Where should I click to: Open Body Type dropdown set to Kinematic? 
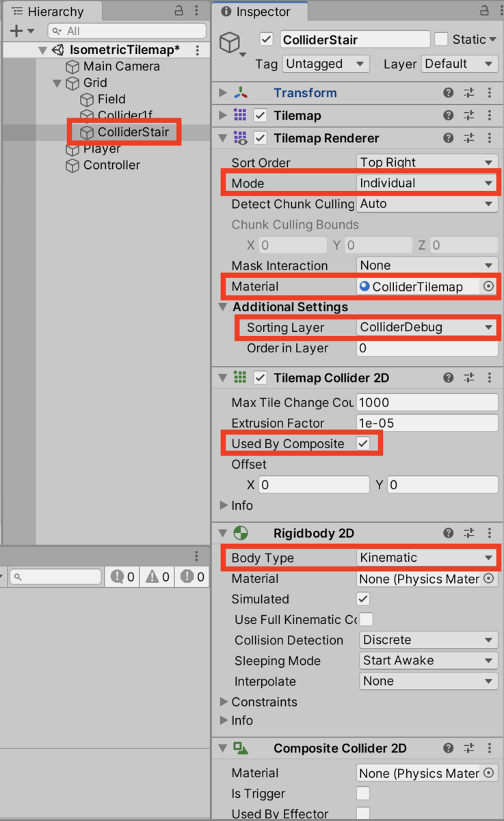(427, 558)
